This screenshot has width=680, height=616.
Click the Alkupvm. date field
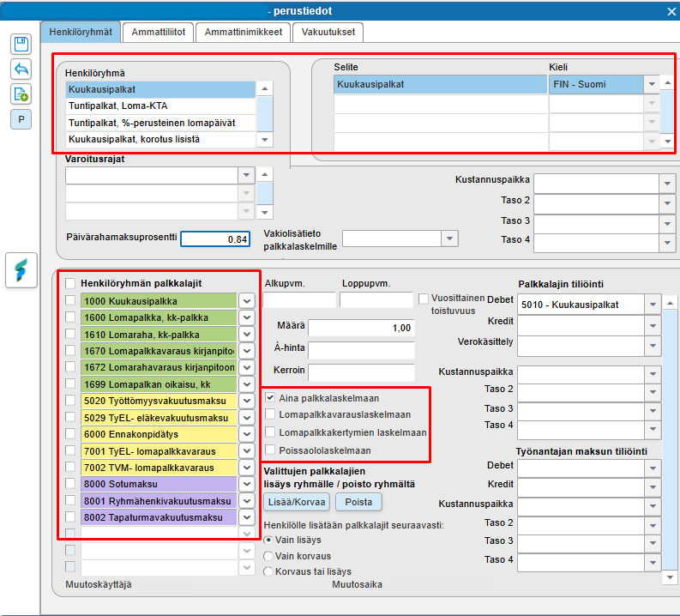click(x=299, y=299)
